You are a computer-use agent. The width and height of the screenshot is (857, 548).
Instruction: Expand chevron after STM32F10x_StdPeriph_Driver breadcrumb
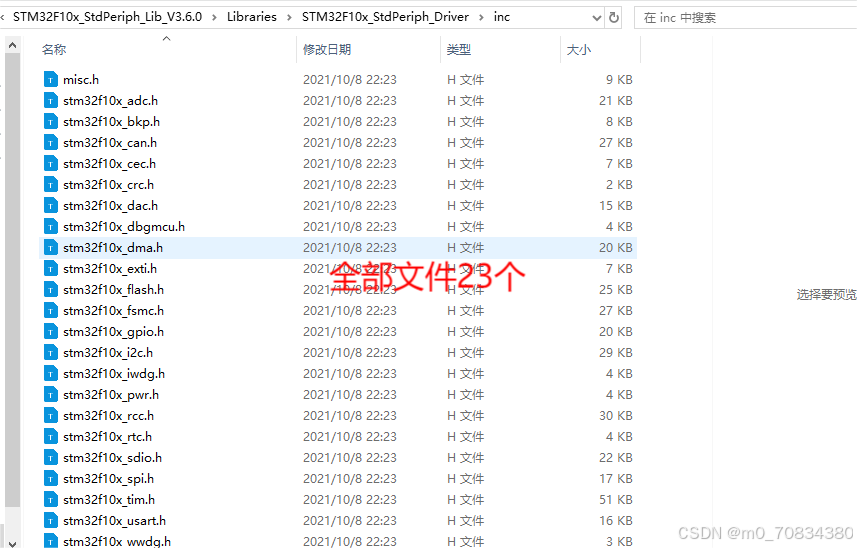(x=481, y=17)
